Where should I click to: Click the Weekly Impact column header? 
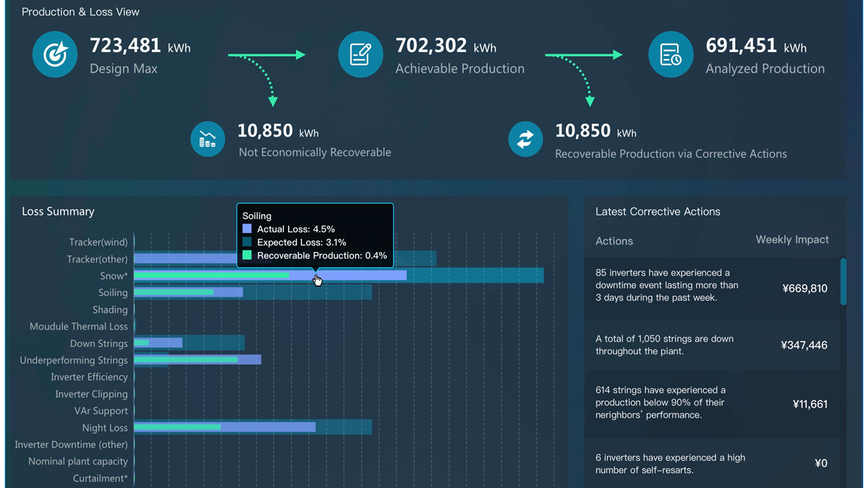tap(792, 239)
